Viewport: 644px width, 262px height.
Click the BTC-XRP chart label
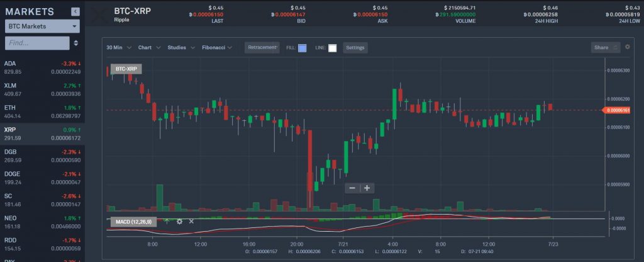126,69
